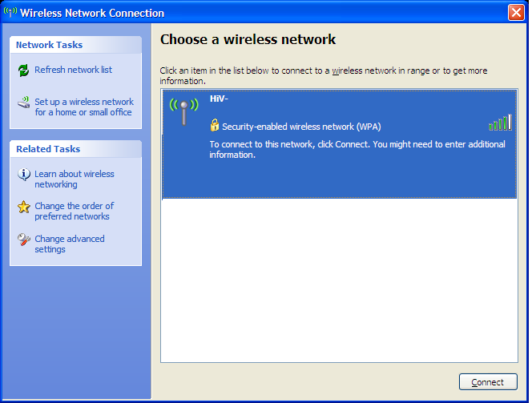Viewport: 532px width, 403px height.
Task: Click empty area of the network list
Action: [x=339, y=280]
